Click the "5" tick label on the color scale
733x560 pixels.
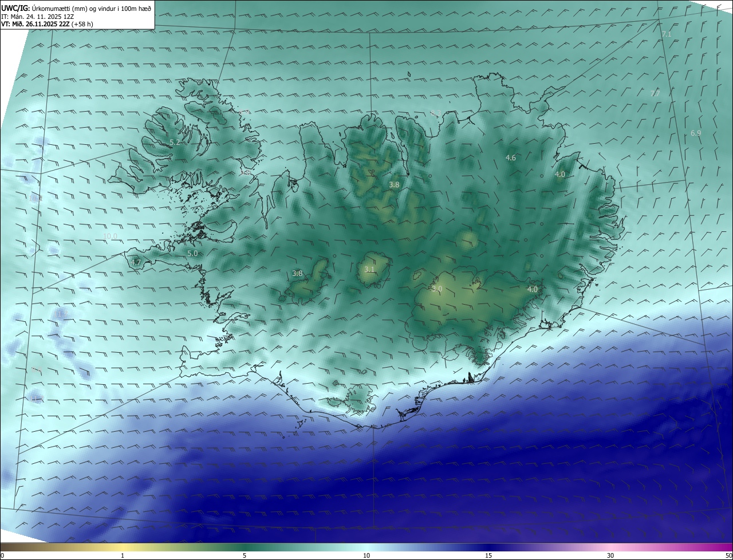click(x=245, y=555)
